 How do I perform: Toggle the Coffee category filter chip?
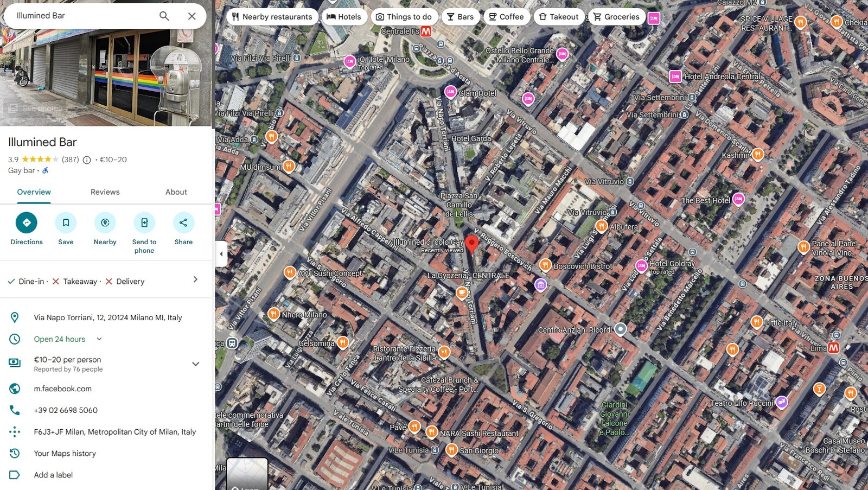pos(506,17)
